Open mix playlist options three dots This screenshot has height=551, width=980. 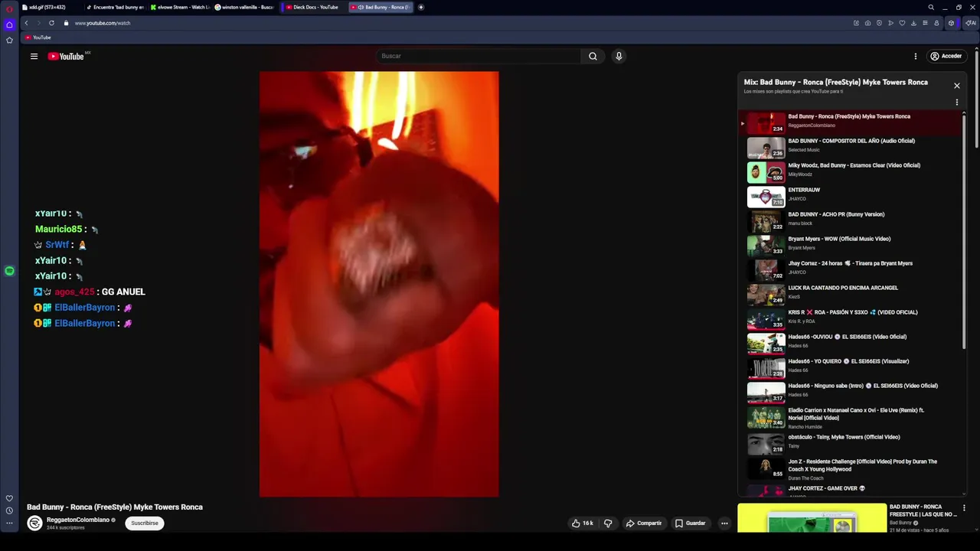tap(956, 103)
